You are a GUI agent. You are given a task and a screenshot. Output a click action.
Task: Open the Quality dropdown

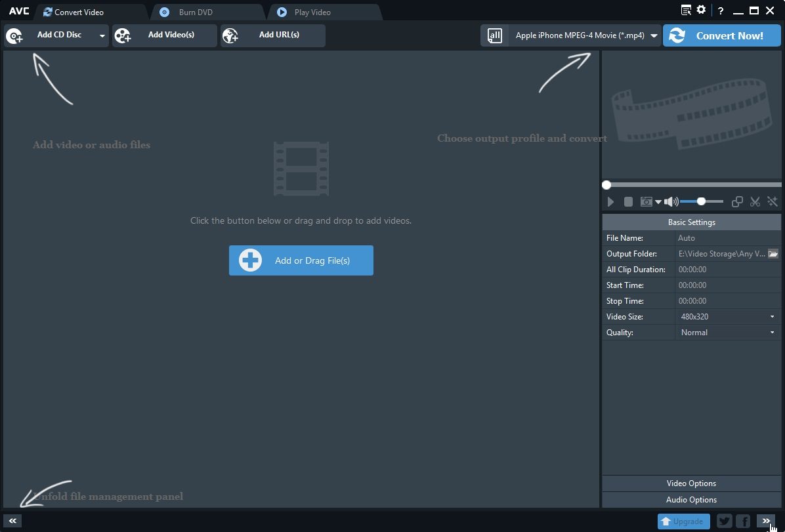[x=727, y=333]
